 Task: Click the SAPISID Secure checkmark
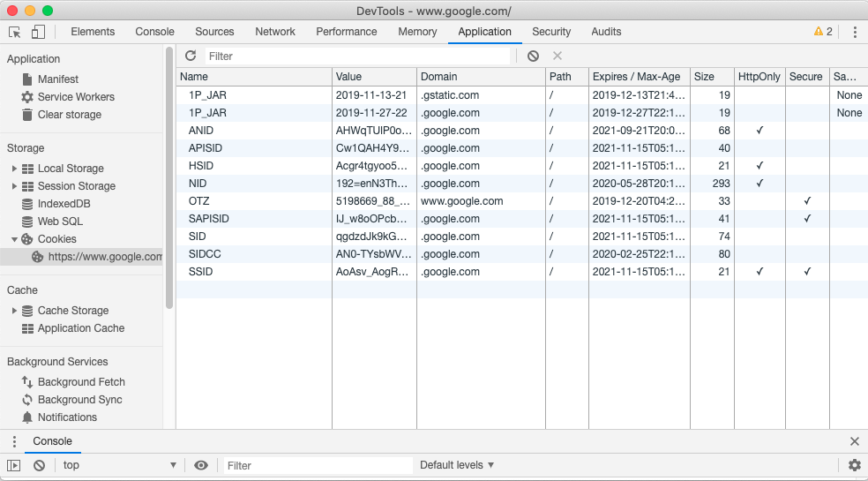[x=808, y=219]
